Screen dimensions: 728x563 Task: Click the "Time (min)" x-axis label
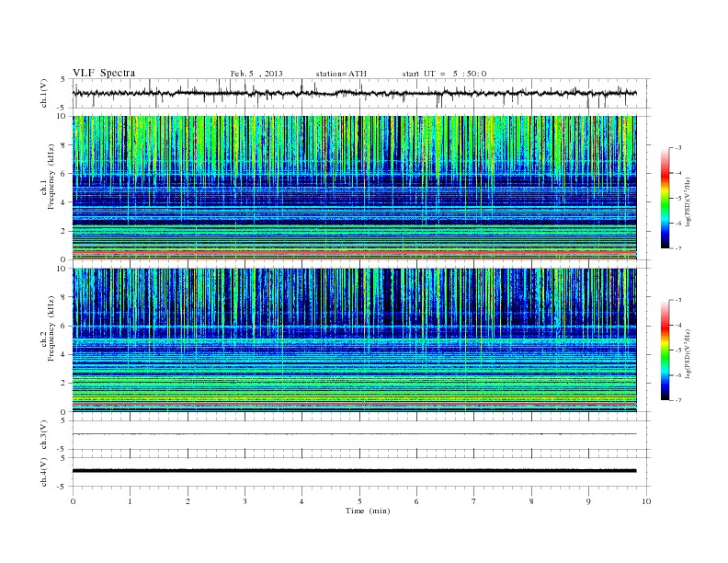(x=368, y=511)
